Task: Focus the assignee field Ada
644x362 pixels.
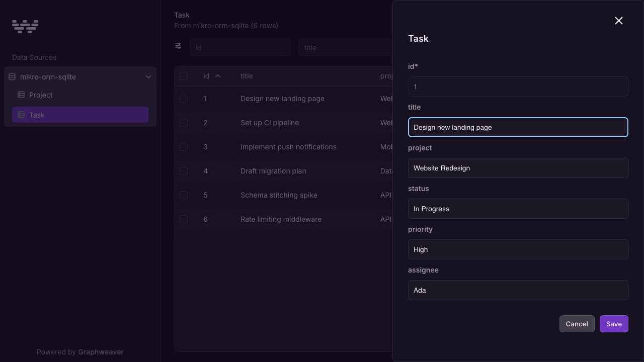Action: 518,290
